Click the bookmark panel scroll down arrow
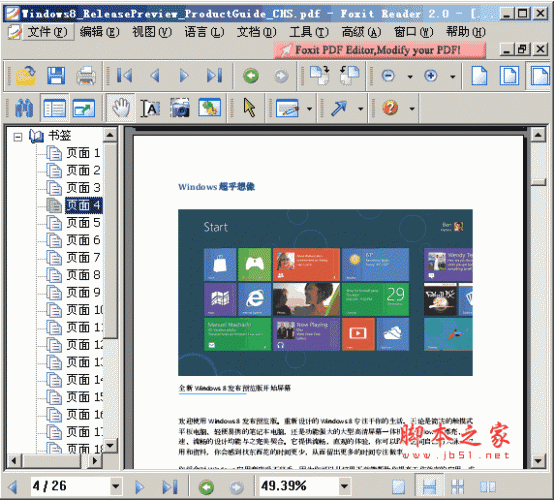555x500 pixels. pyautogui.click(x=110, y=445)
